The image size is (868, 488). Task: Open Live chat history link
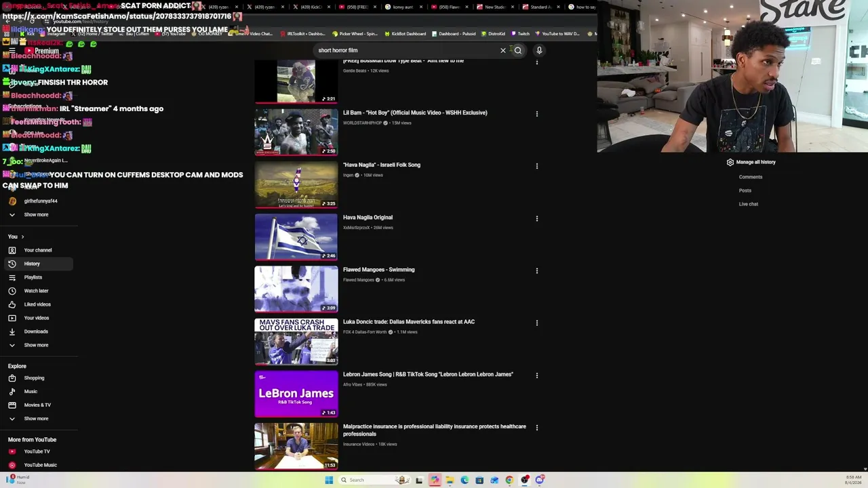749,204
